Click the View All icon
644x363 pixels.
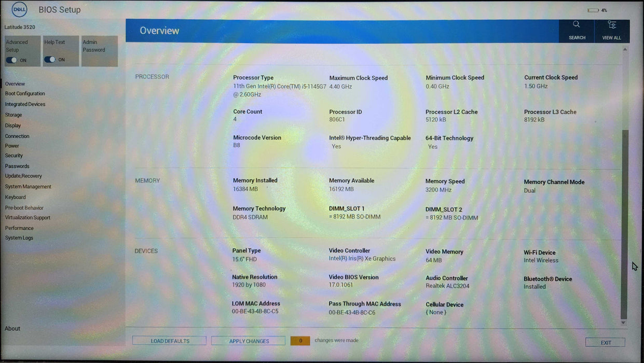pyautogui.click(x=612, y=25)
